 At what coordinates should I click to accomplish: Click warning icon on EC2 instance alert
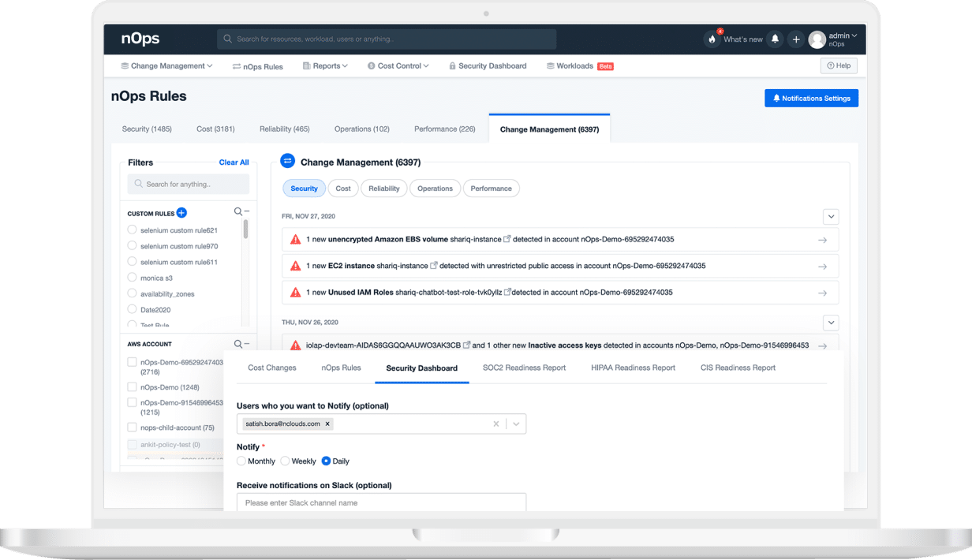click(296, 266)
